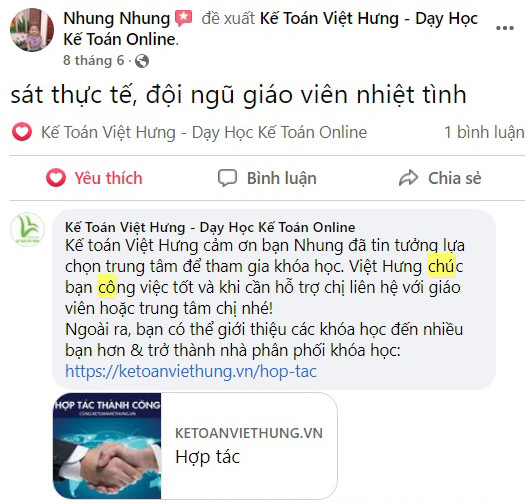This screenshot has width=531, height=504.
Task: Expand the 1 bình luận comments count
Action: pyautogui.click(x=484, y=132)
